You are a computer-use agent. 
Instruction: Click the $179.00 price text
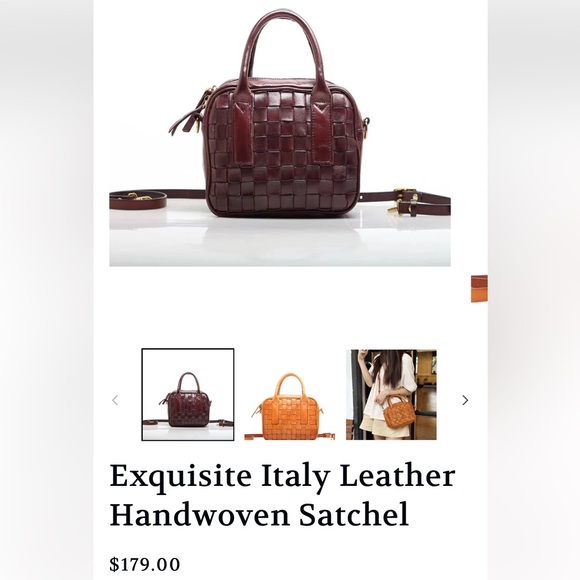[x=145, y=564]
